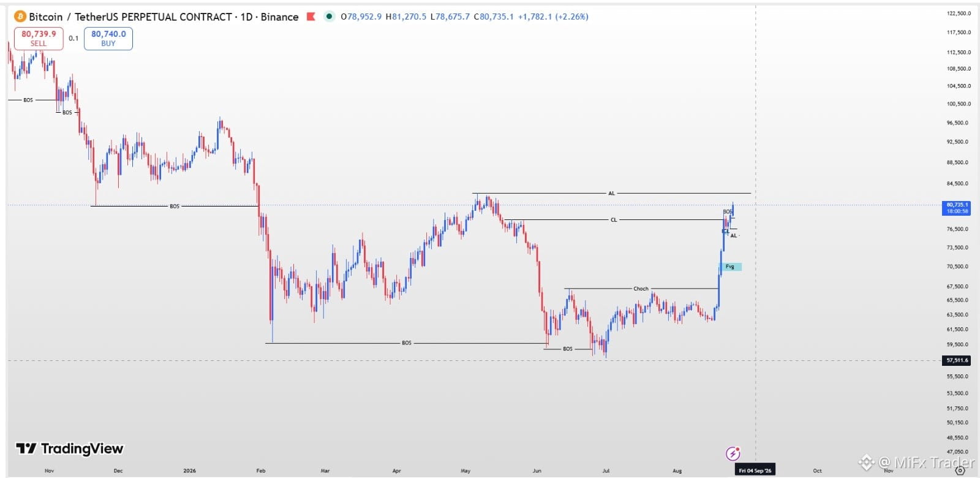Viewport: 980px width, 478px height.
Task: Select the 0.1 quantity value between Sell and Buy
Action: coord(73,38)
